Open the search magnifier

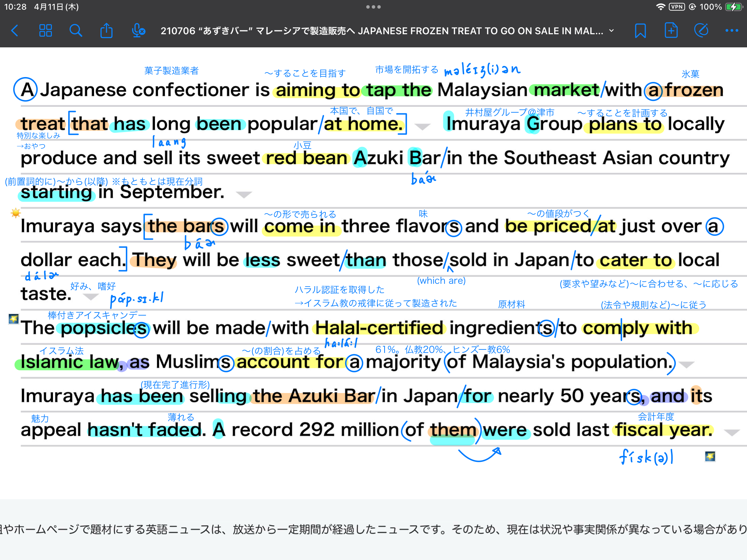click(x=75, y=31)
